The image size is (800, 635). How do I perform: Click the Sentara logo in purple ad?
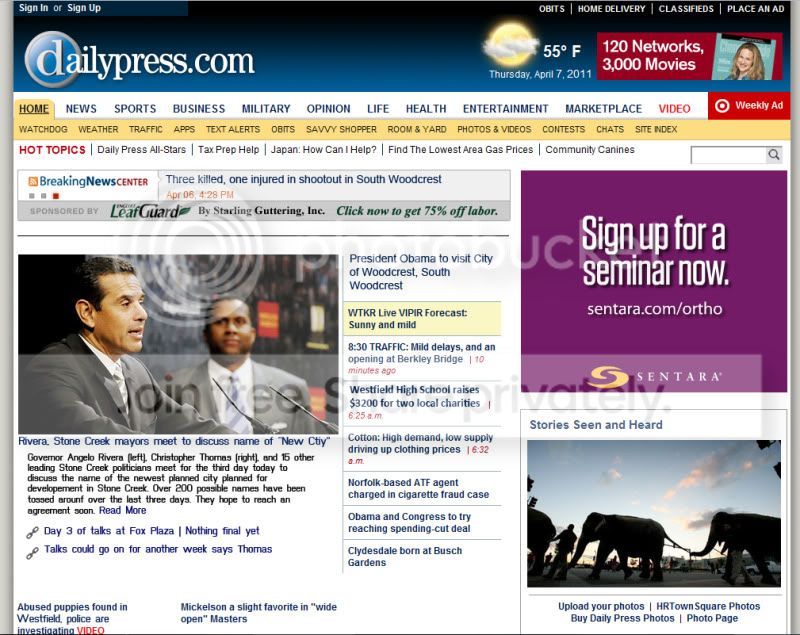pos(654,377)
